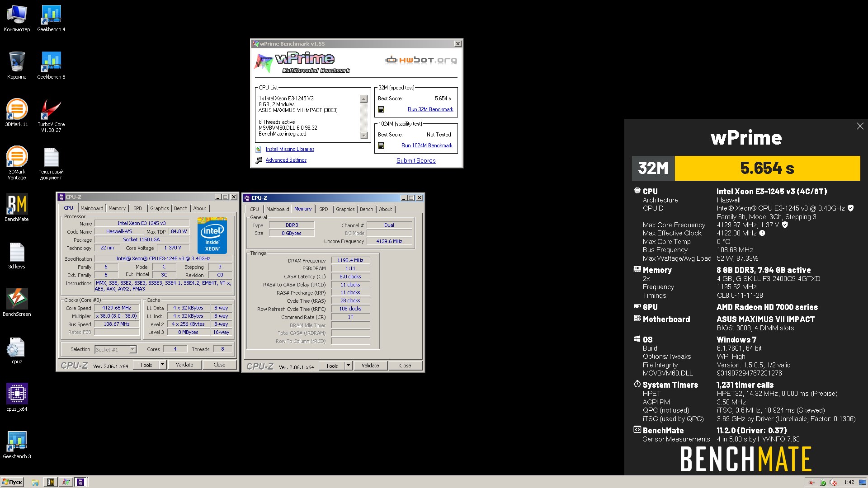Select the Текстовый документ file icon

[51, 163]
